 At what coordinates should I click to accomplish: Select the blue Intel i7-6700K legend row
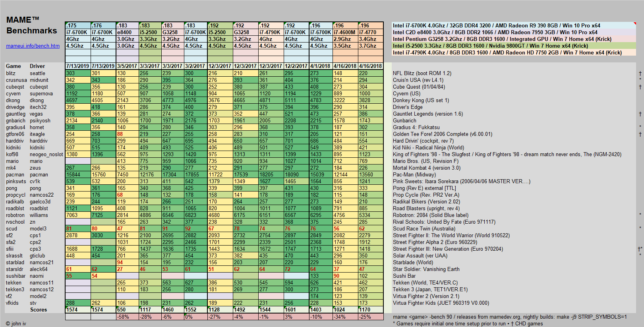point(496,25)
